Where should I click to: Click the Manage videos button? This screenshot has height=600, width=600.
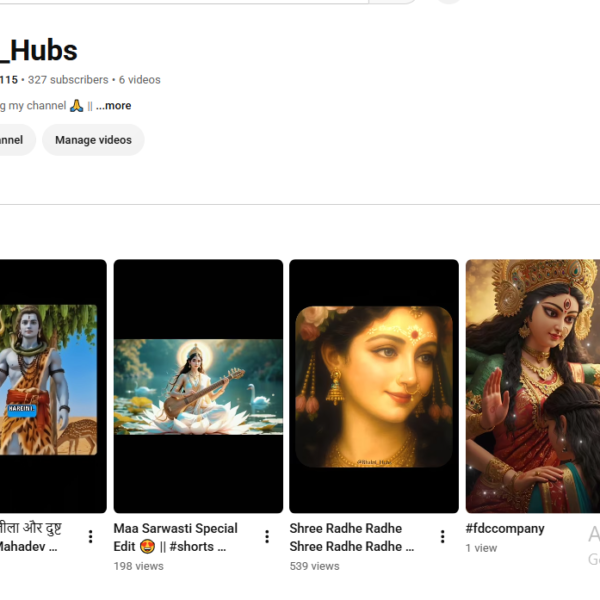[x=93, y=140]
